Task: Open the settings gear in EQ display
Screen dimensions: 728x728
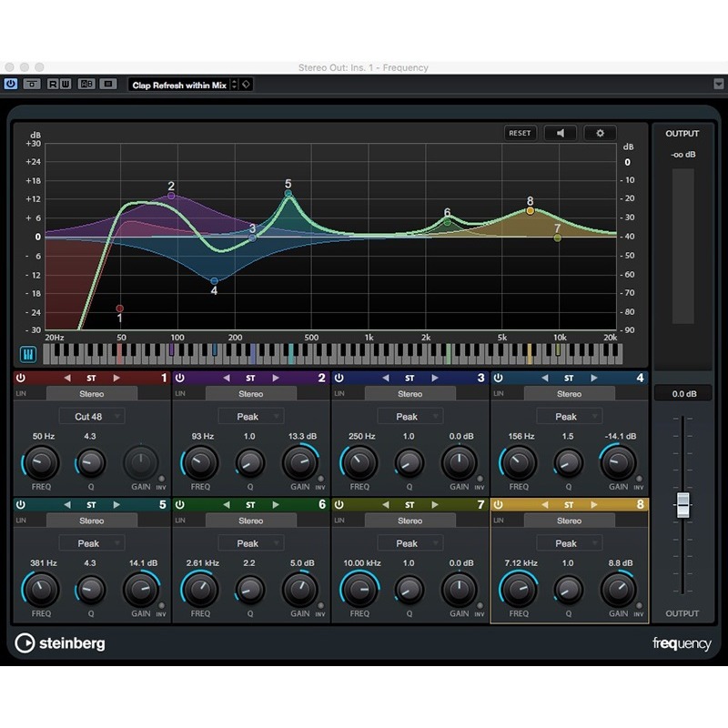Action: tap(600, 133)
